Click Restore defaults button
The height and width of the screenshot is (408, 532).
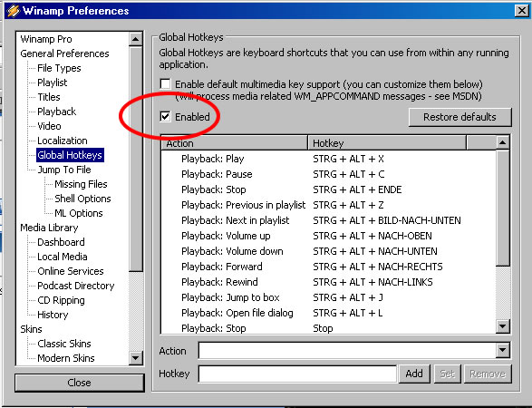point(459,117)
